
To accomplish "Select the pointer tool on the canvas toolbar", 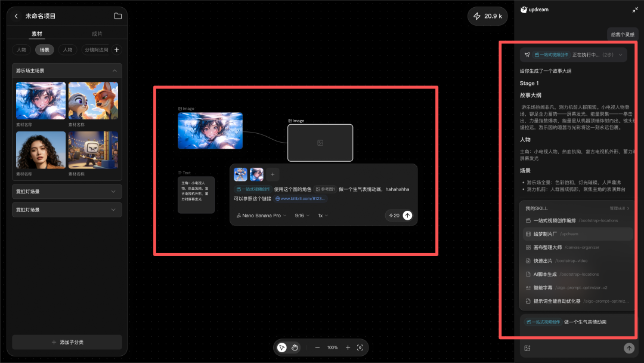I will click(281, 347).
